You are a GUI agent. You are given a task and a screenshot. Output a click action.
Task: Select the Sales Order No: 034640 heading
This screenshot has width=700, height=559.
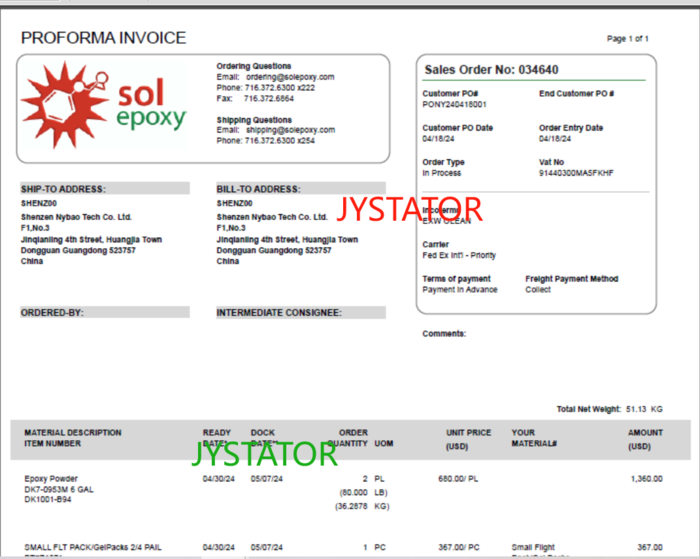pyautogui.click(x=492, y=70)
